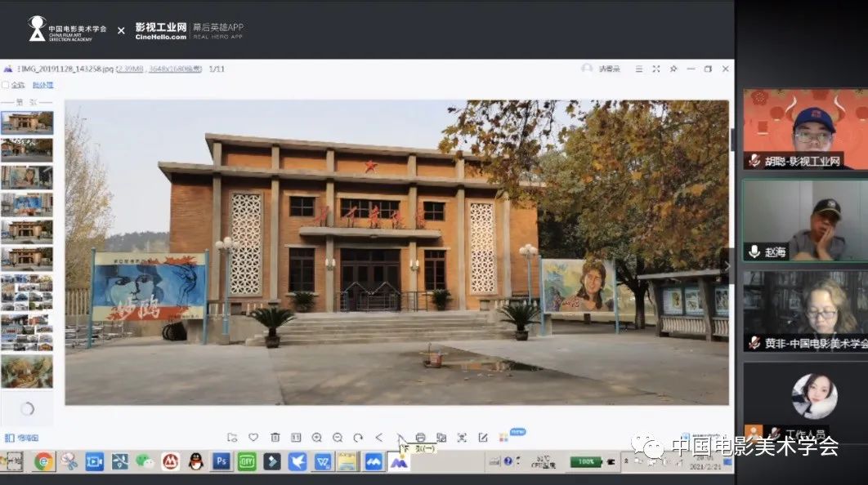Pin the viewer window on top
868x485 pixels.
[673, 69]
